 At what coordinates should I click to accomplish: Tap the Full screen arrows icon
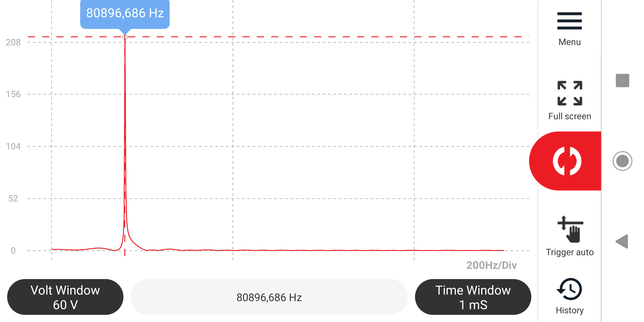570,93
